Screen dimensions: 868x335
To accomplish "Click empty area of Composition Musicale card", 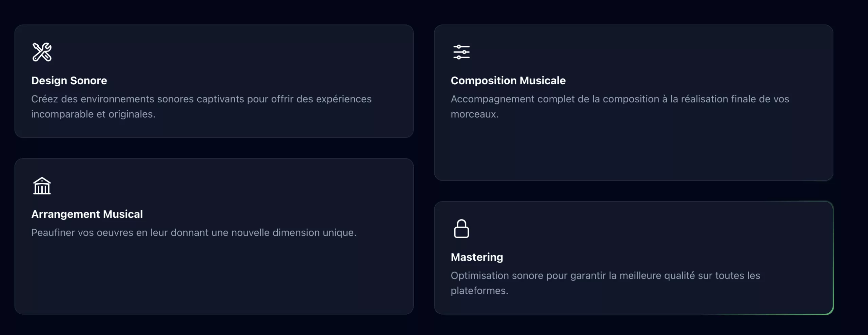I will tap(633, 149).
